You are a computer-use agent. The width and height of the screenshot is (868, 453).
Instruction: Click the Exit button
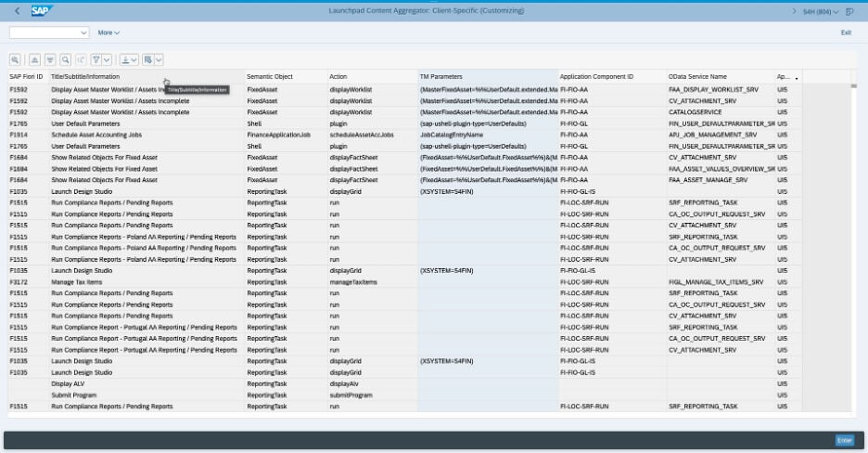coord(846,32)
